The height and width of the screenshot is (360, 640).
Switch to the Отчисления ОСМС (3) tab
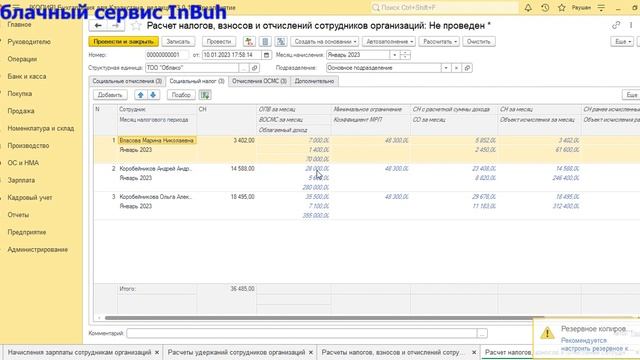point(259,81)
